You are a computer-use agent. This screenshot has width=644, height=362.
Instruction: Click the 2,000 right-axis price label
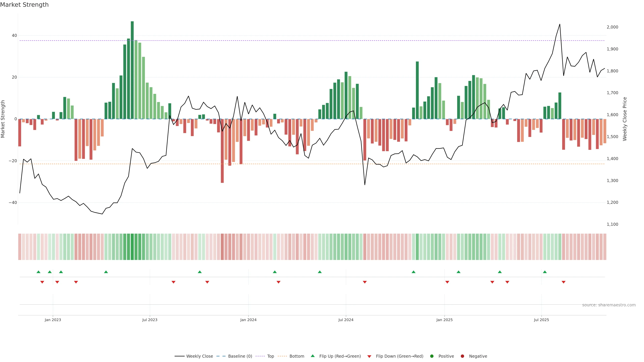pyautogui.click(x=612, y=27)
